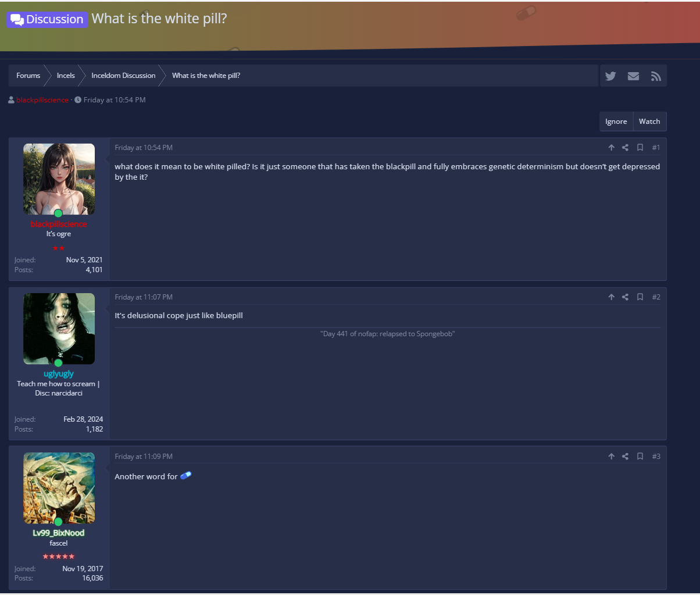Click up arrow icon on post #1
The height and width of the screenshot is (595, 700).
tap(611, 148)
